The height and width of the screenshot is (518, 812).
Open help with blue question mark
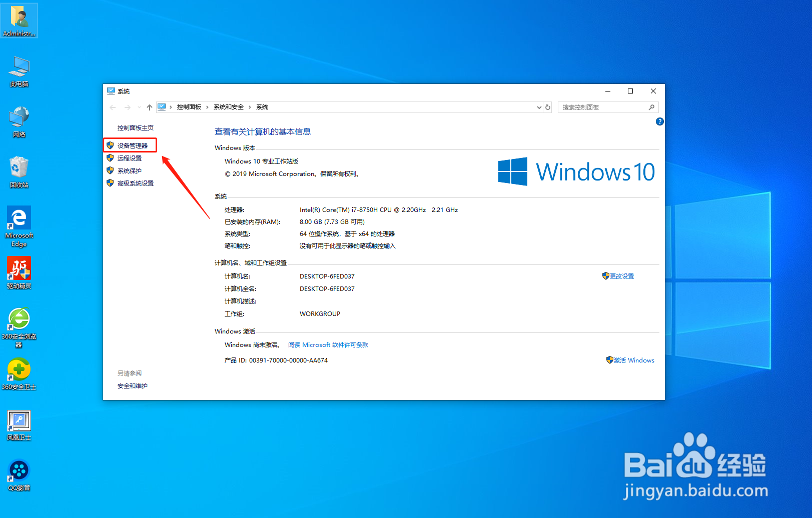[x=659, y=121]
